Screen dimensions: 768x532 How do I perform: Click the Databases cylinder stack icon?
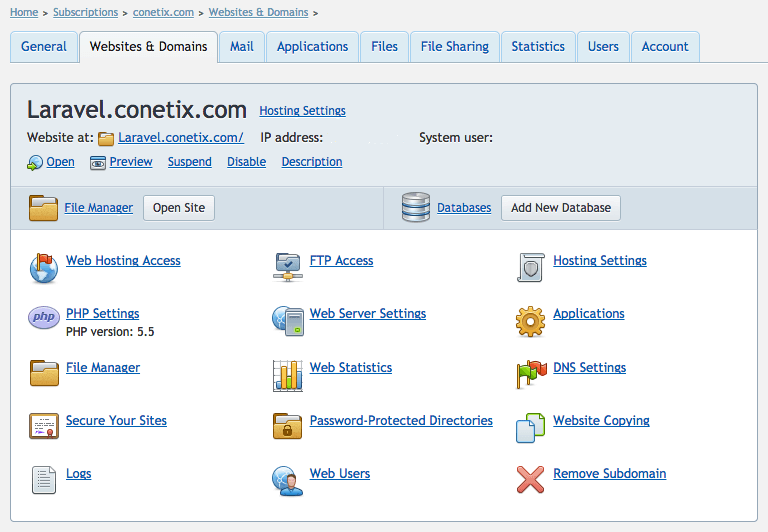coord(416,207)
